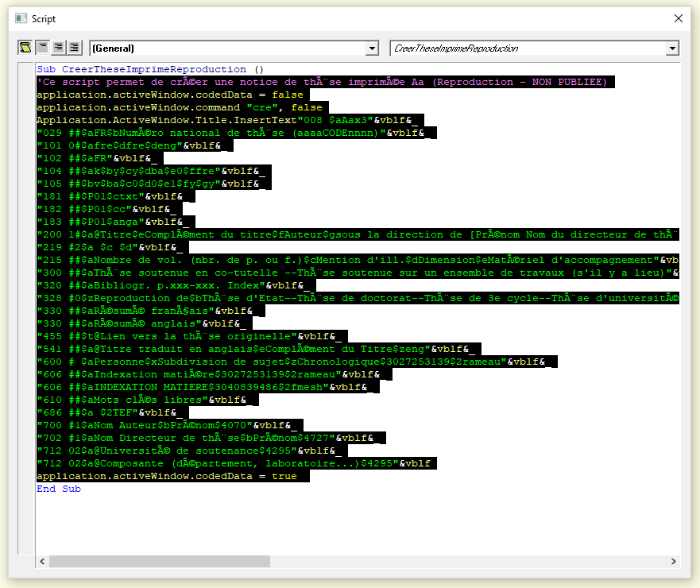Click the 'End Sub' line
Image resolution: width=700 pixels, height=588 pixels.
point(59,489)
